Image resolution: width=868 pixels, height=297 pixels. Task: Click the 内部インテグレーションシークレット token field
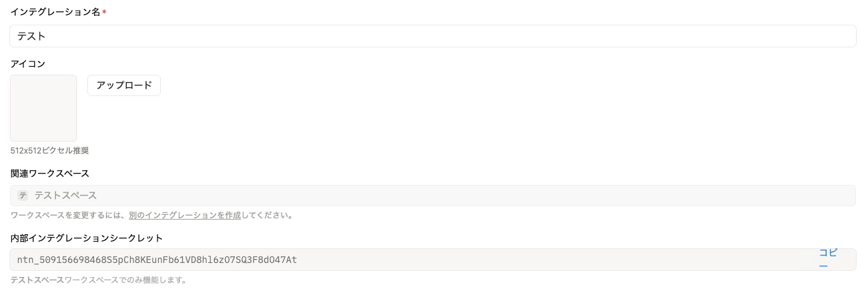[x=534, y=260]
